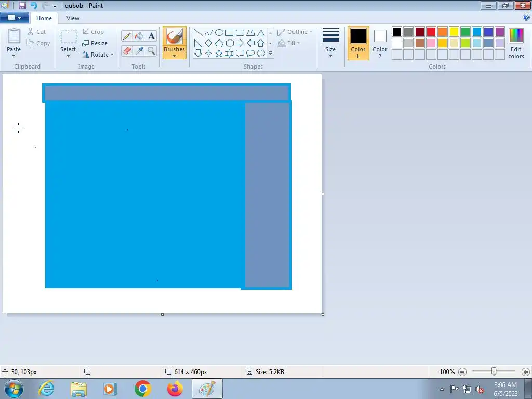
Task: Choose the Up arrow shape
Action: click(x=261, y=43)
